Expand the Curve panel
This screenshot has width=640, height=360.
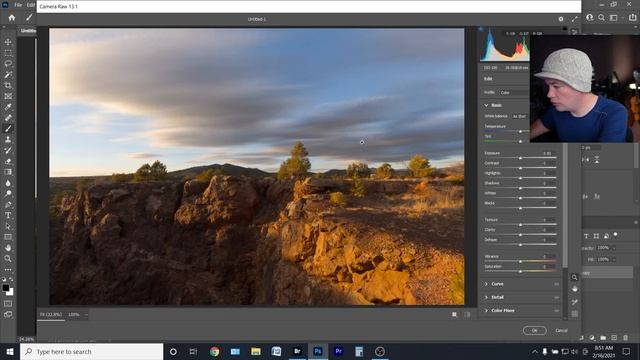(x=486, y=284)
